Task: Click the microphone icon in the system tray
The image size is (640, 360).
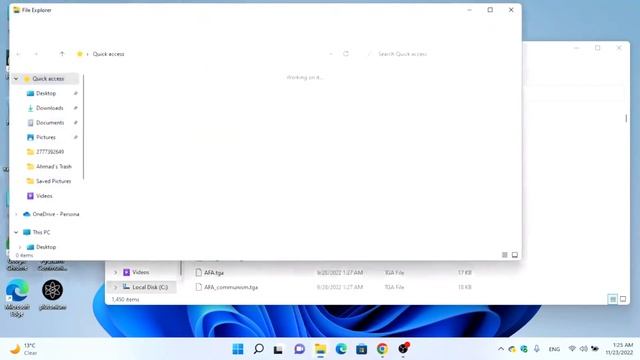Action: (537, 349)
